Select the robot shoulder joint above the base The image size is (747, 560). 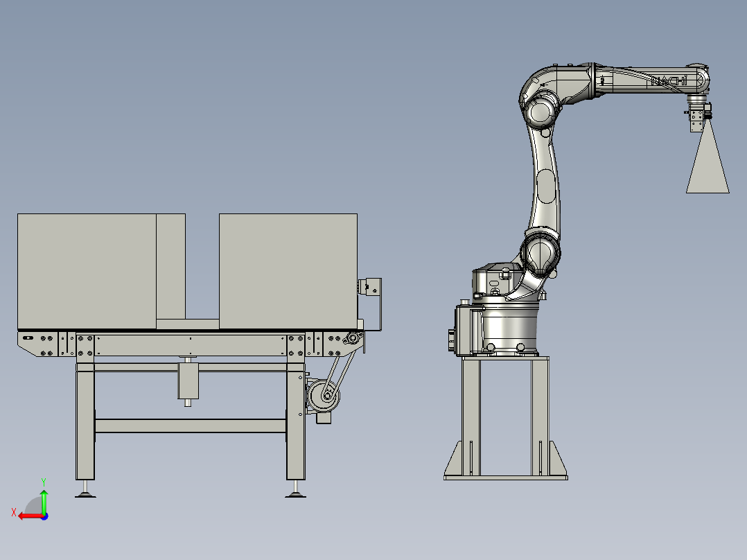coord(541,253)
